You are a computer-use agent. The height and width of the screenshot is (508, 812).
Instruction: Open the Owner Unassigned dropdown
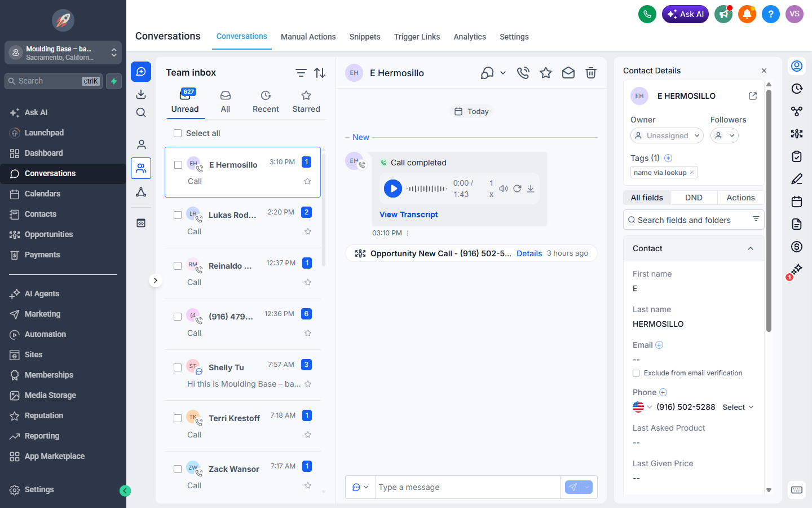tap(667, 135)
